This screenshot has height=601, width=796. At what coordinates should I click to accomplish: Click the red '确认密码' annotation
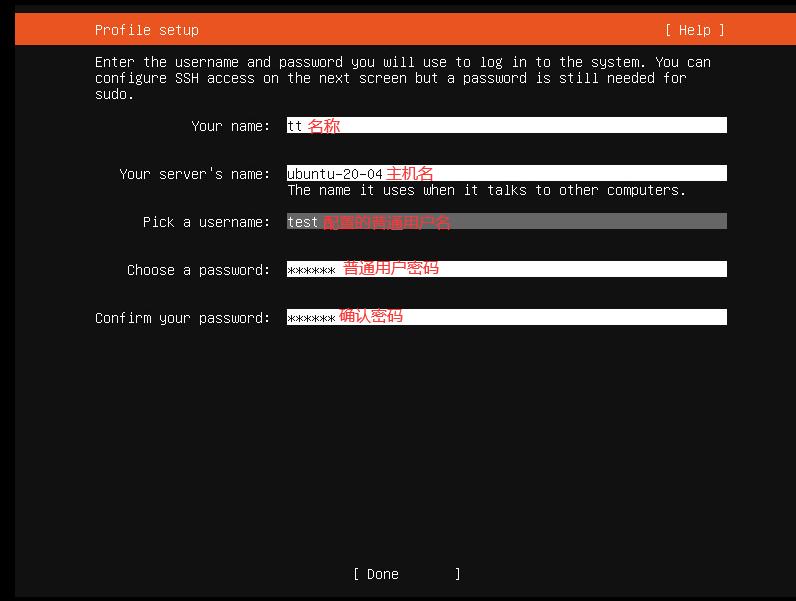click(x=371, y=316)
